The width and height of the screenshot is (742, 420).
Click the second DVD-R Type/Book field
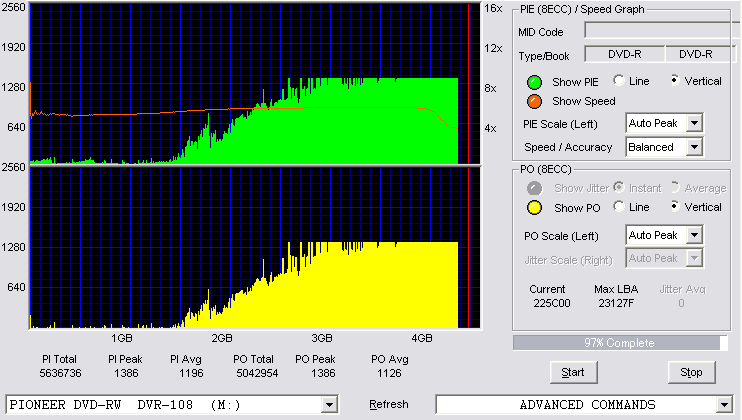pos(700,54)
